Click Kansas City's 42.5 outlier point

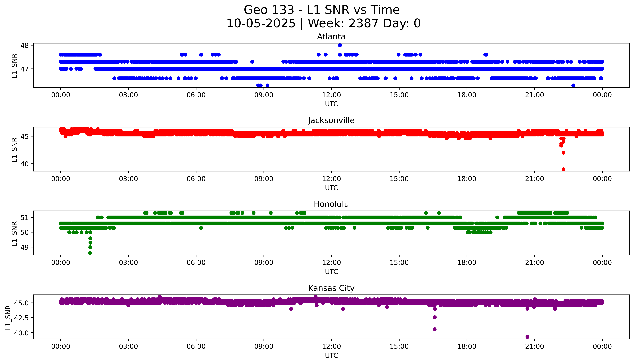(x=435, y=317)
